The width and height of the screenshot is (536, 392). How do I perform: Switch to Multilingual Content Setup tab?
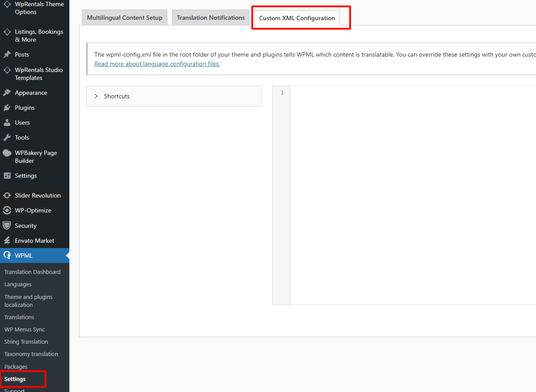tap(125, 18)
